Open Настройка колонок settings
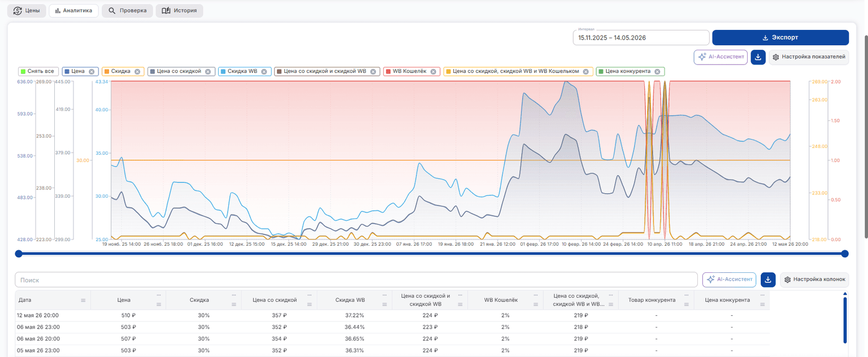The width and height of the screenshot is (868, 357). tap(815, 279)
